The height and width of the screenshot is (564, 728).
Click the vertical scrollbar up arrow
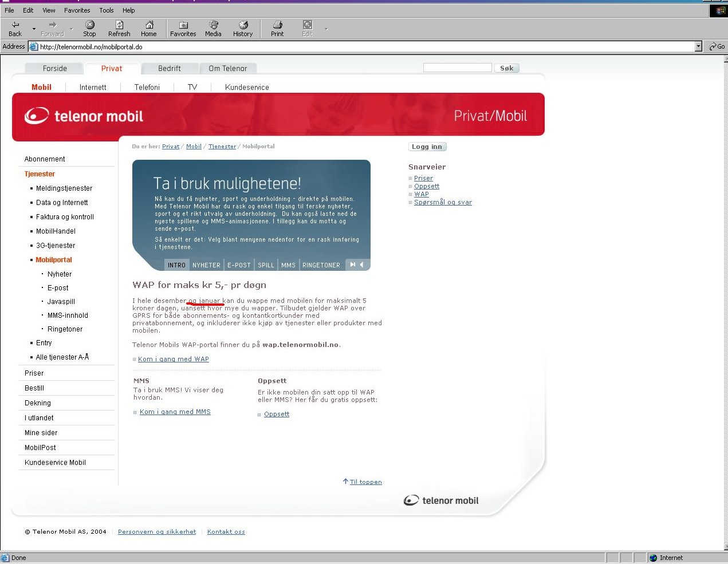[x=725, y=58]
